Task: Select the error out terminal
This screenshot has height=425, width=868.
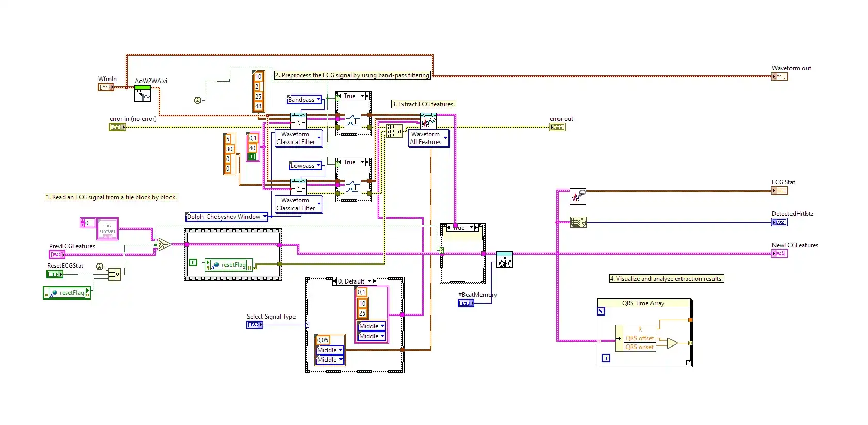Action: [x=557, y=127]
